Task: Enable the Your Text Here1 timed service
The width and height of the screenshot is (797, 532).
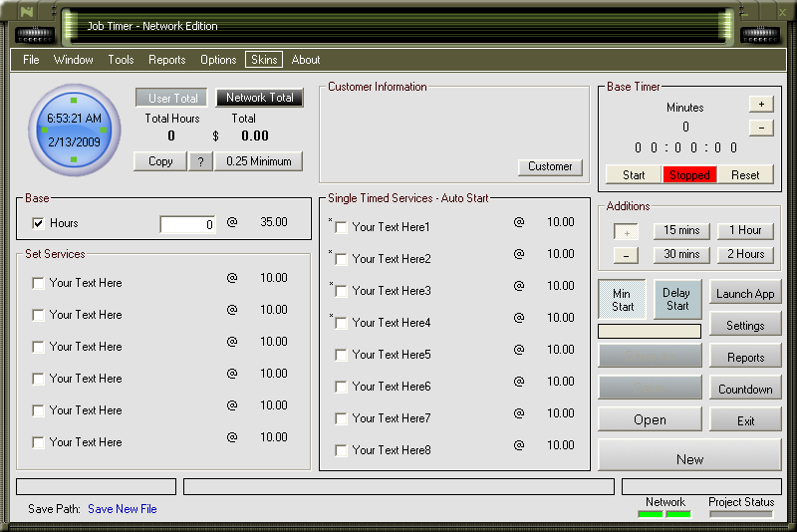Action: pyautogui.click(x=341, y=227)
